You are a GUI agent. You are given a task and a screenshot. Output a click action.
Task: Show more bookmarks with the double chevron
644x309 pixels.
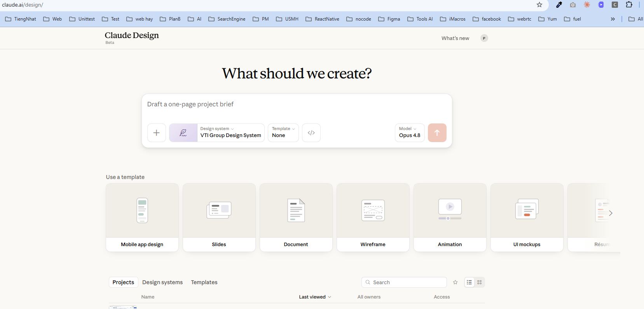pyautogui.click(x=613, y=19)
